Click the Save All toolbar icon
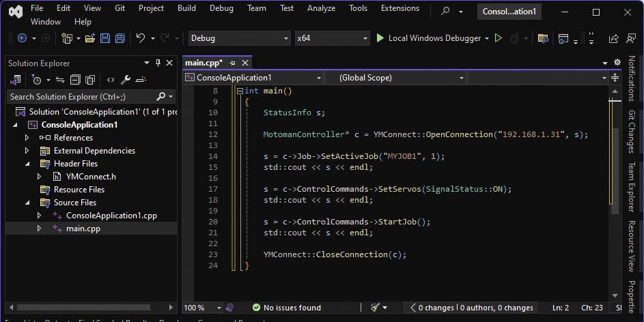 [x=120, y=38]
